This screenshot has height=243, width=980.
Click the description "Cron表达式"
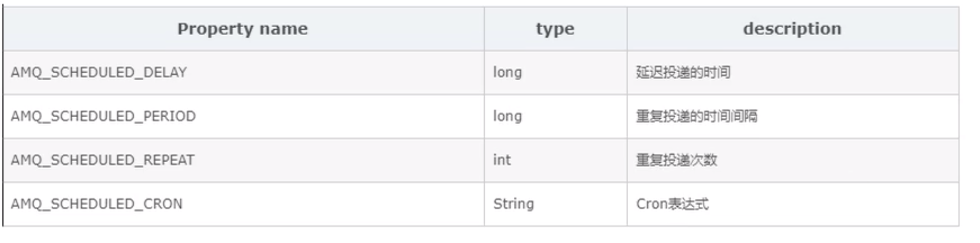pyautogui.click(x=672, y=204)
